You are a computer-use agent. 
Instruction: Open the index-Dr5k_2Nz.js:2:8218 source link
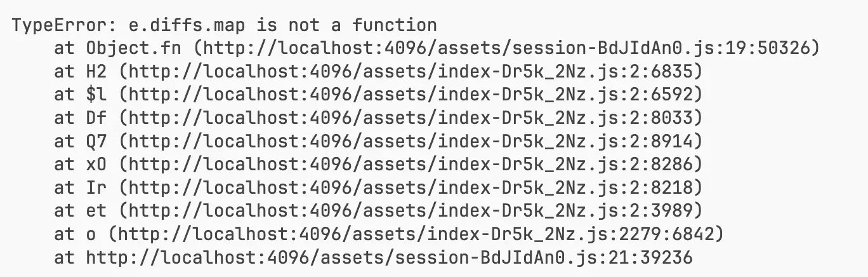click(x=411, y=187)
